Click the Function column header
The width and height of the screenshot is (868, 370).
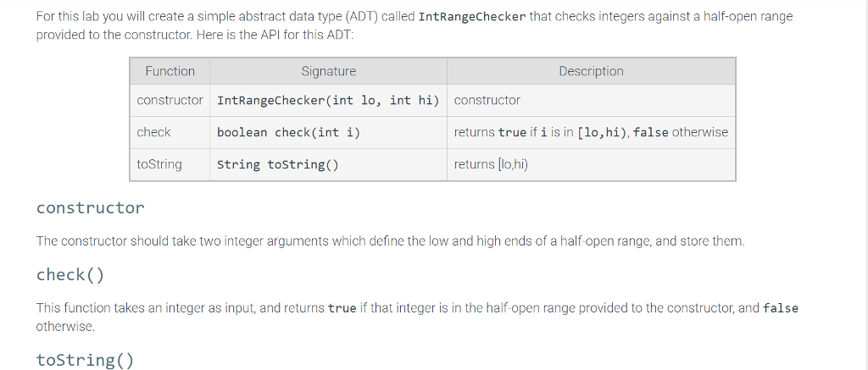[x=170, y=71]
